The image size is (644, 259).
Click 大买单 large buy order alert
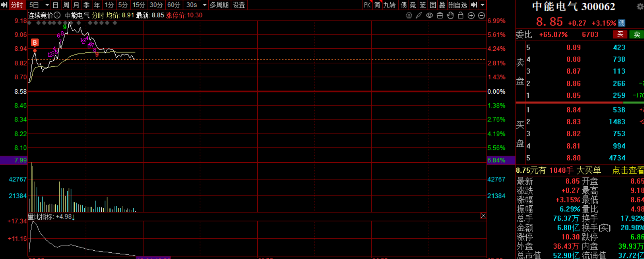[589, 170]
